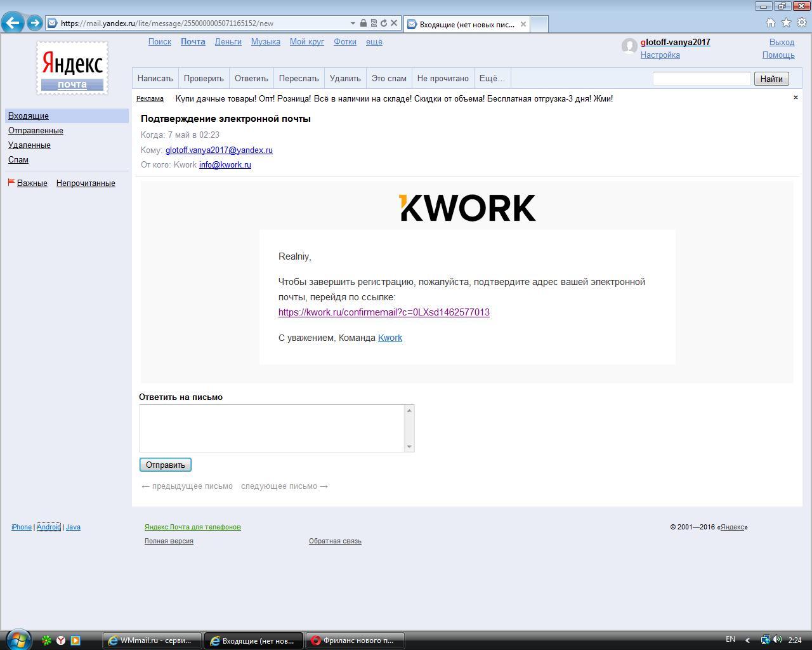Click Проверить to check mail

click(x=204, y=78)
